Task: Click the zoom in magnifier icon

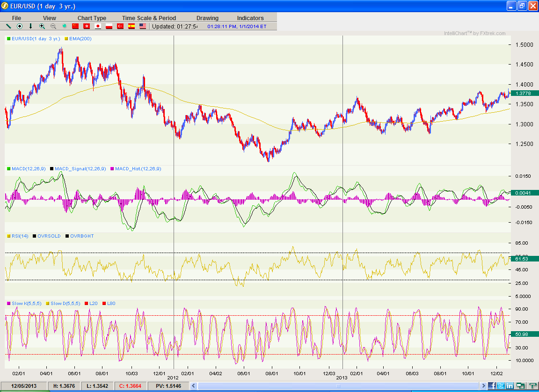Action: (42, 26)
